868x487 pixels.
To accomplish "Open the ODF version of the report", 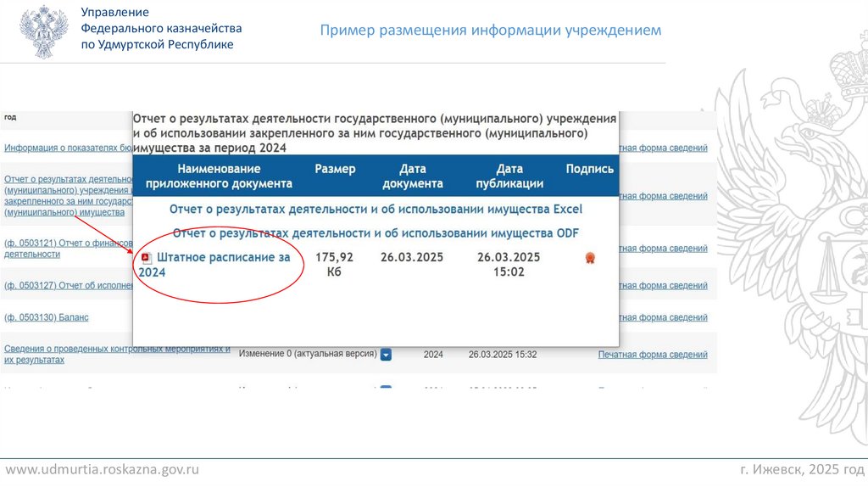I will (376, 233).
